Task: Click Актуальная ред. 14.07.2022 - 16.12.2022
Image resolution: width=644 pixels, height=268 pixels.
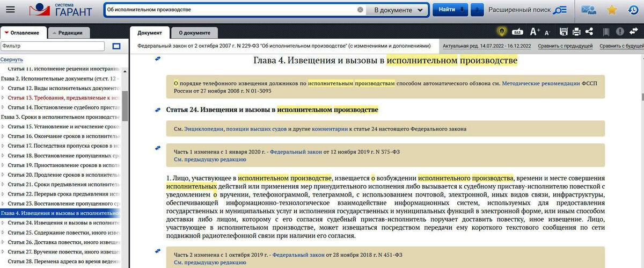Action: pos(487,46)
